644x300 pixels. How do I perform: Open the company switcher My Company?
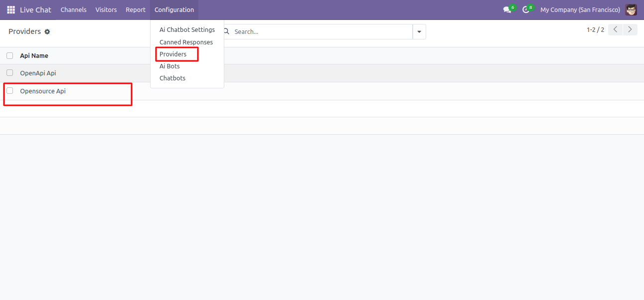click(580, 10)
